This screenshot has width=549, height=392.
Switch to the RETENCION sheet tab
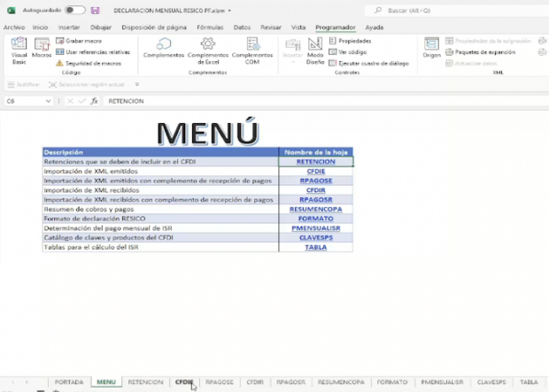(x=145, y=382)
